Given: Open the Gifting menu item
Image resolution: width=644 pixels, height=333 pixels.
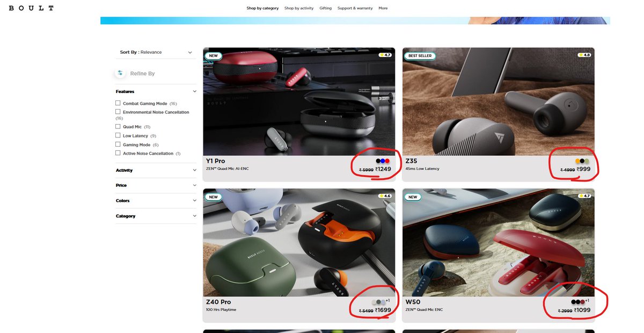Looking at the screenshot, I should [325, 8].
